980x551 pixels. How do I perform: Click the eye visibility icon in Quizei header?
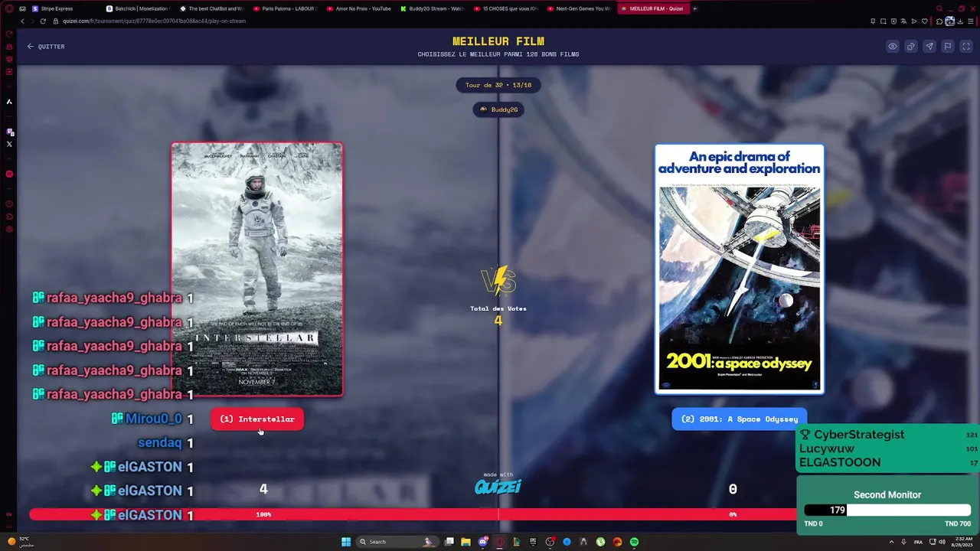[x=893, y=47]
